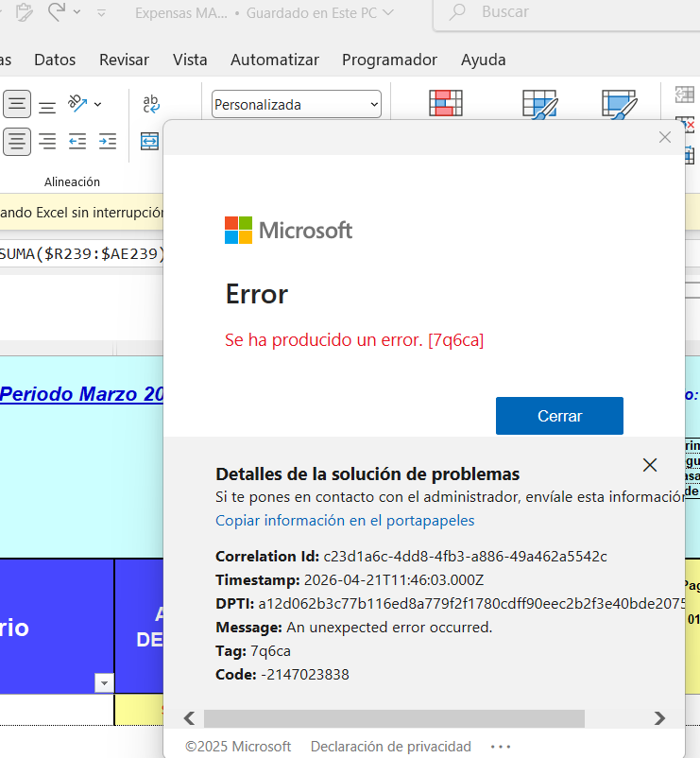Click the formula bar showing SUMA($R239:$AE239)

click(81, 253)
